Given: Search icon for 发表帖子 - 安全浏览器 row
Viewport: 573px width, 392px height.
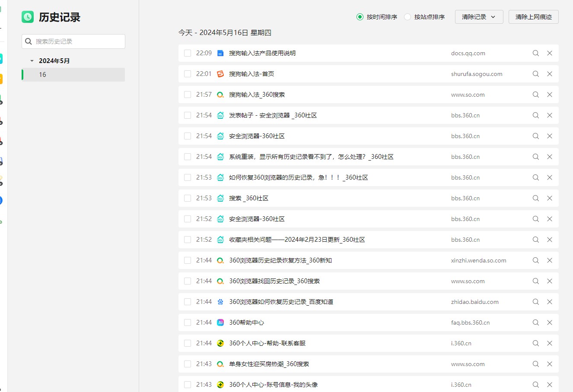Looking at the screenshot, I should (x=536, y=115).
